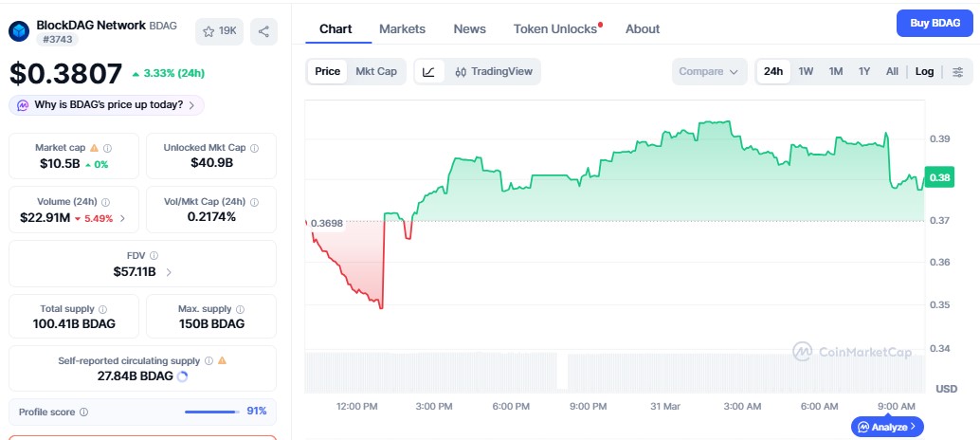Click the $0.3807 price text
Screen dimensions: 980x440
pyautogui.click(x=65, y=74)
